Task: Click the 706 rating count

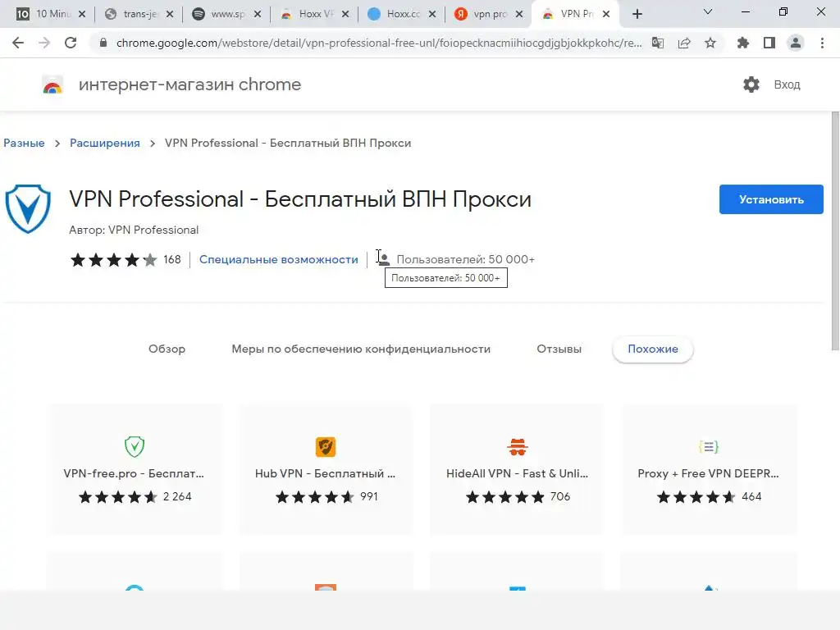Action: [560, 496]
